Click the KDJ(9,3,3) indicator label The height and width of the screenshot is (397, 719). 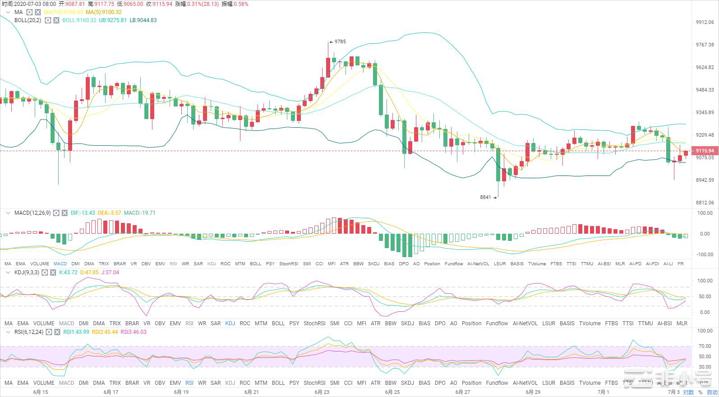pyautogui.click(x=27, y=272)
